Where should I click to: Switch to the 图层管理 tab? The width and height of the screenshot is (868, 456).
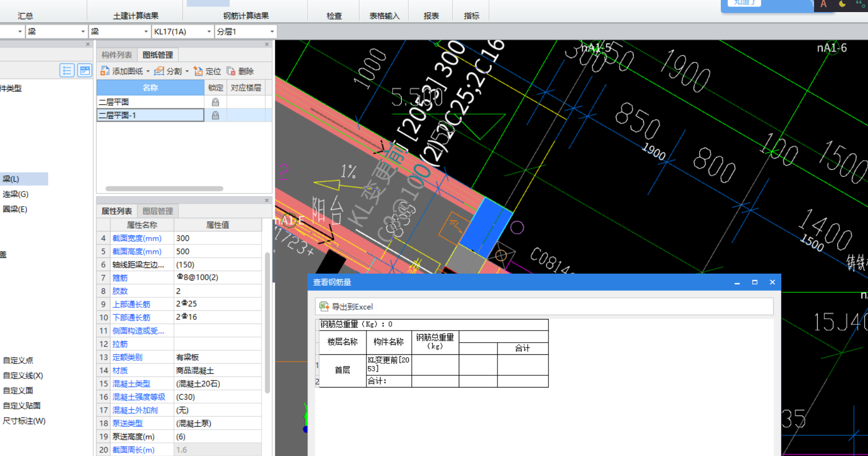pos(158,211)
